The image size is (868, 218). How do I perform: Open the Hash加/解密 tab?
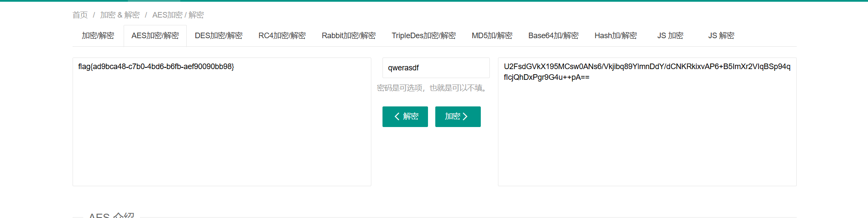[616, 36]
